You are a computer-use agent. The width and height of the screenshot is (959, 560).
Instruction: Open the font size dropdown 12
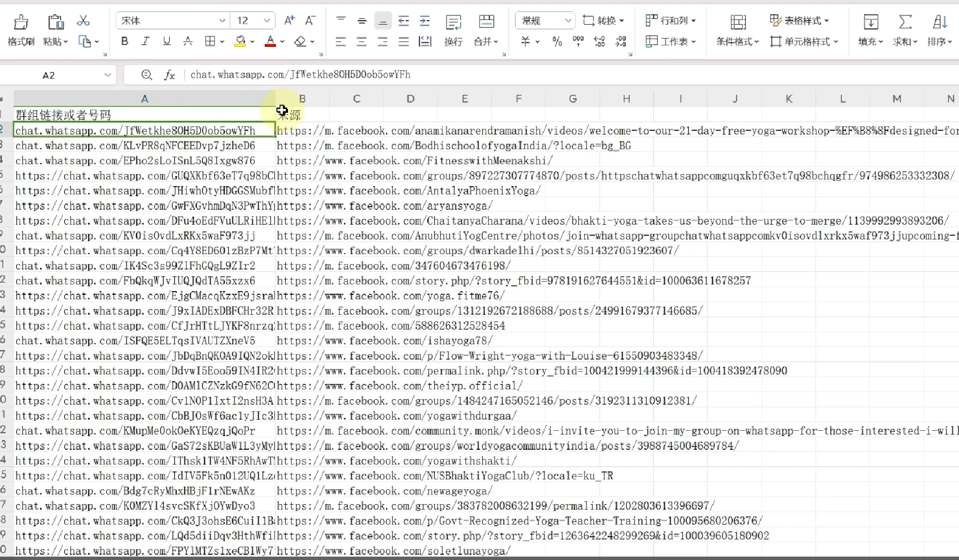[x=267, y=21]
